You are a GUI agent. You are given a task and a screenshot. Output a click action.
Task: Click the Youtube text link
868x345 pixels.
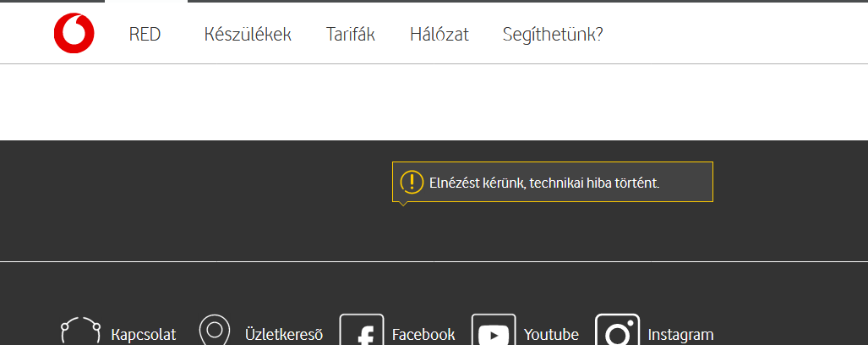551,335
